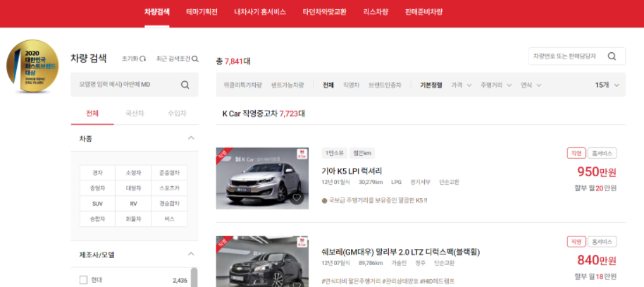The width and height of the screenshot is (644, 287).
Task: Select the 소형차 vehicle type
Action: click(133, 173)
